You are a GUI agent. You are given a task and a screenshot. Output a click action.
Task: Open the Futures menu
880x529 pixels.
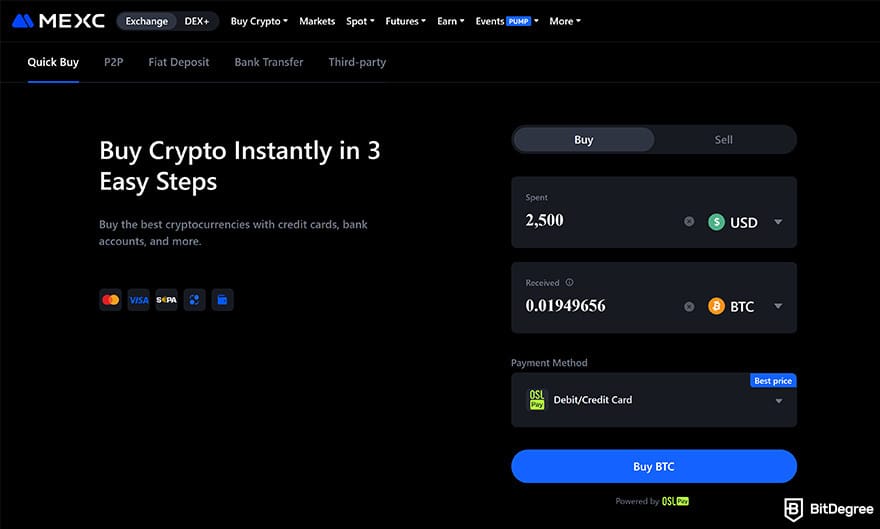[405, 21]
